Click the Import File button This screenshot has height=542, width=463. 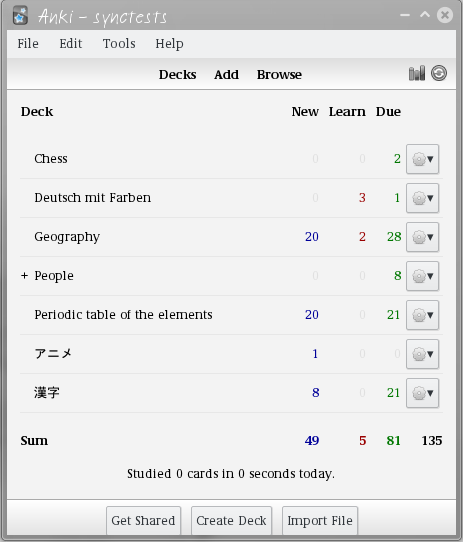click(x=320, y=521)
